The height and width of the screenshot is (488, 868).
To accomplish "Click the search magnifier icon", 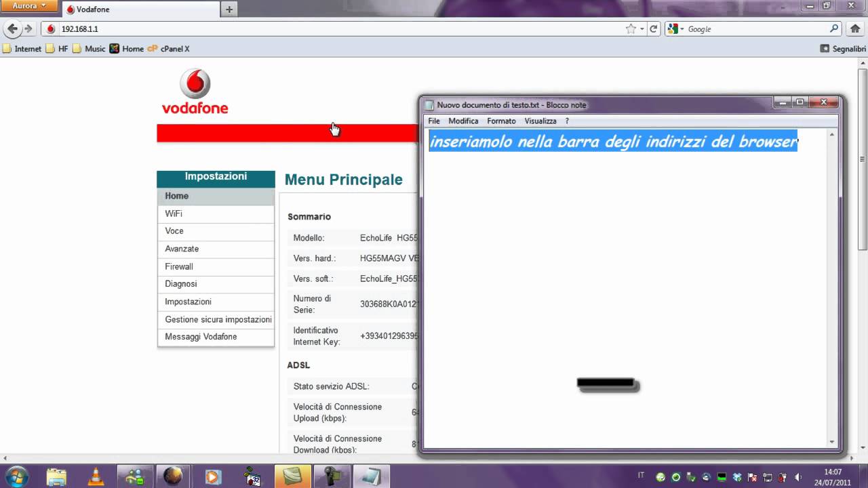I will (x=834, y=28).
